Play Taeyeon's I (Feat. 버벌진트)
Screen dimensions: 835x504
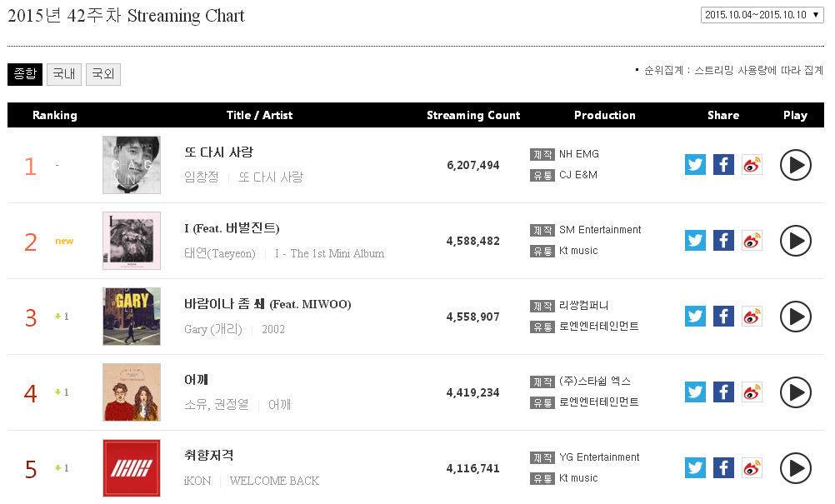click(796, 241)
